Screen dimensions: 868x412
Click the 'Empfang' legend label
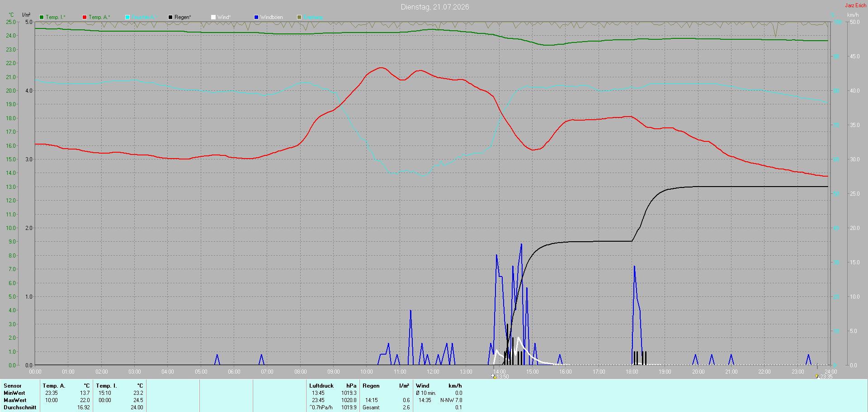(313, 17)
